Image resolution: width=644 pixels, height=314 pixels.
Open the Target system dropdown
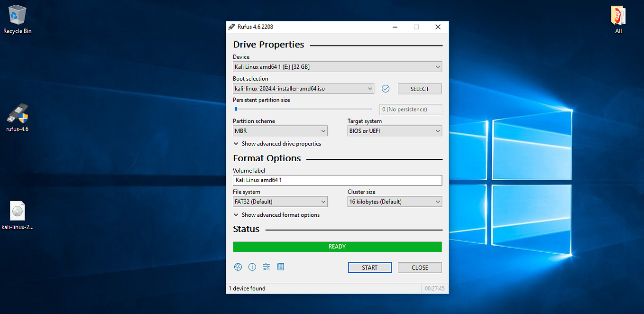(x=395, y=131)
